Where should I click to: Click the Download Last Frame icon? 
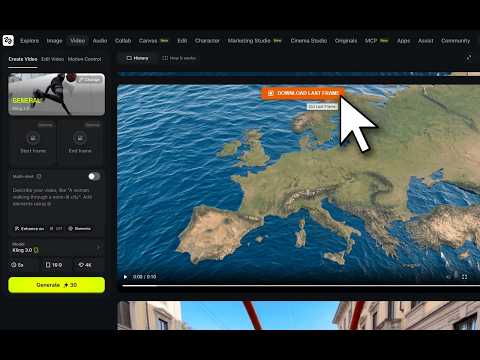coord(271,93)
